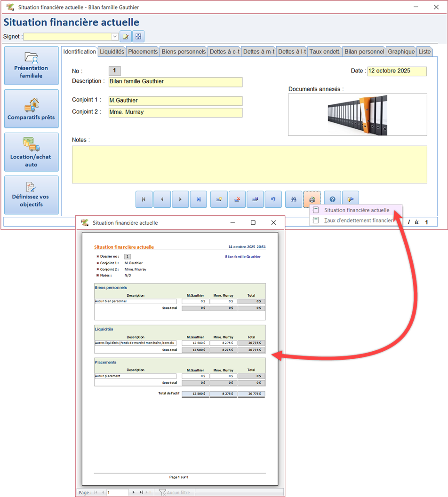Go to next page in report preview

click(134, 492)
